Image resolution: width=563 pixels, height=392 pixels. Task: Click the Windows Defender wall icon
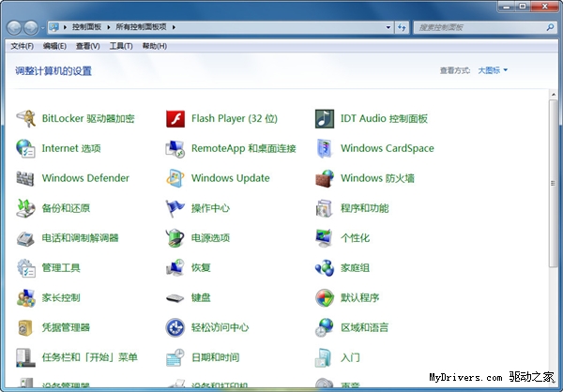point(25,178)
